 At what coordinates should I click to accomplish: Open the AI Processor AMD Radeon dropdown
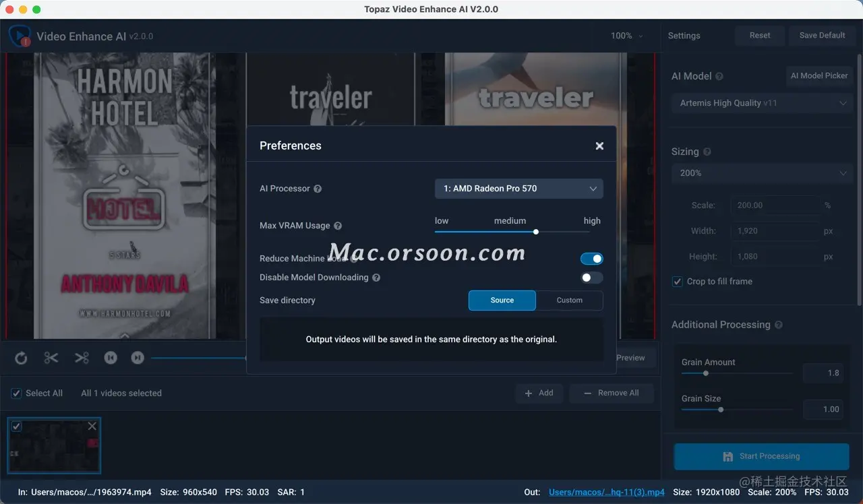(519, 189)
